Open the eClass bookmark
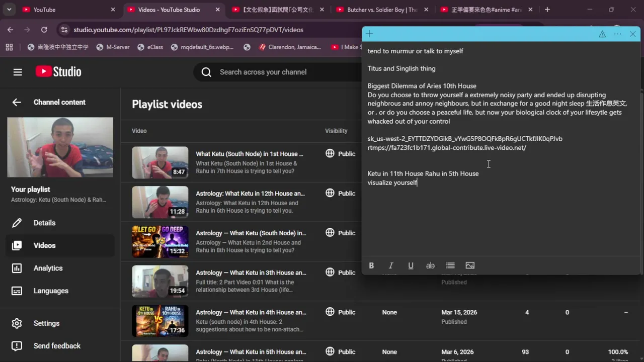Viewport: 644px width, 362px height. coord(149,47)
